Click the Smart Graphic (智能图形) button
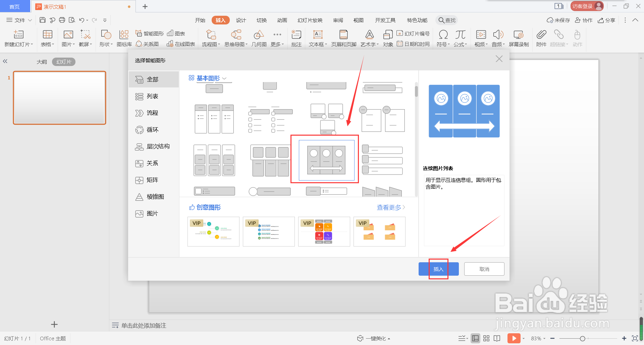This screenshot has height=345, width=644. point(150,33)
